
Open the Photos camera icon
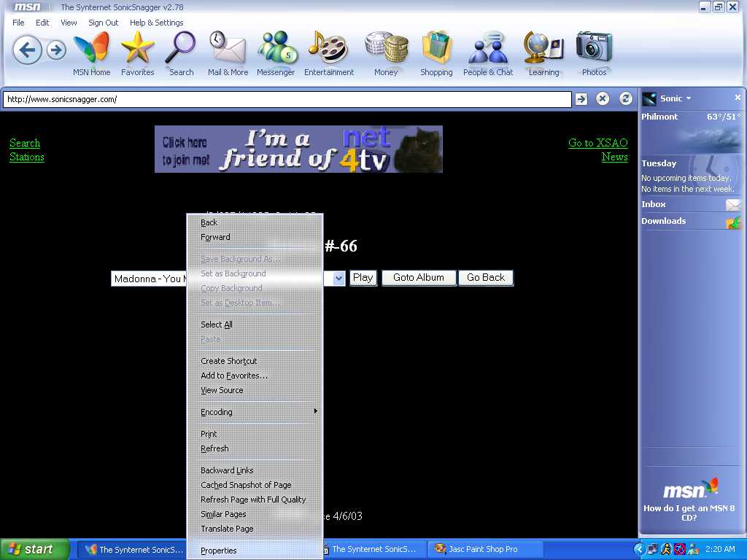594,49
